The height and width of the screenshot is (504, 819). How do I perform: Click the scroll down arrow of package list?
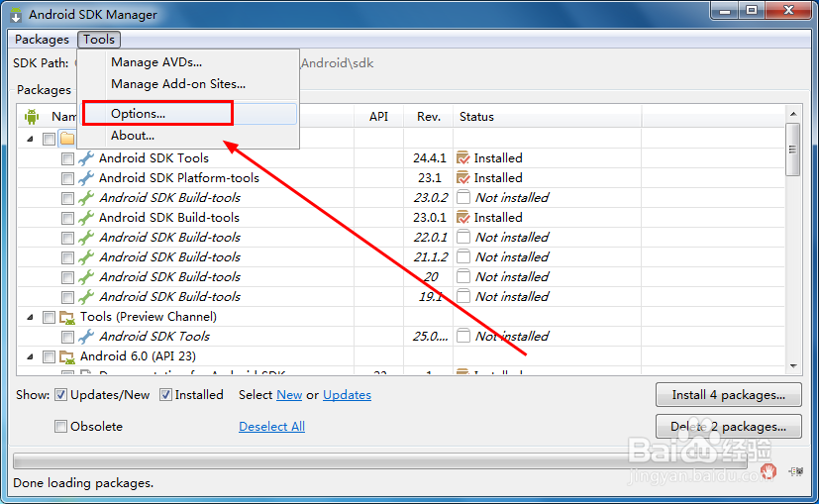[793, 366]
